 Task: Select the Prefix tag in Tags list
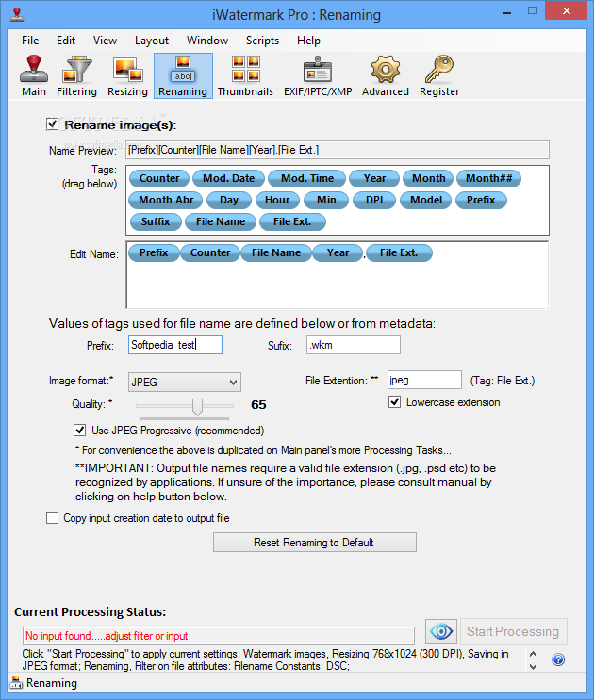481,200
